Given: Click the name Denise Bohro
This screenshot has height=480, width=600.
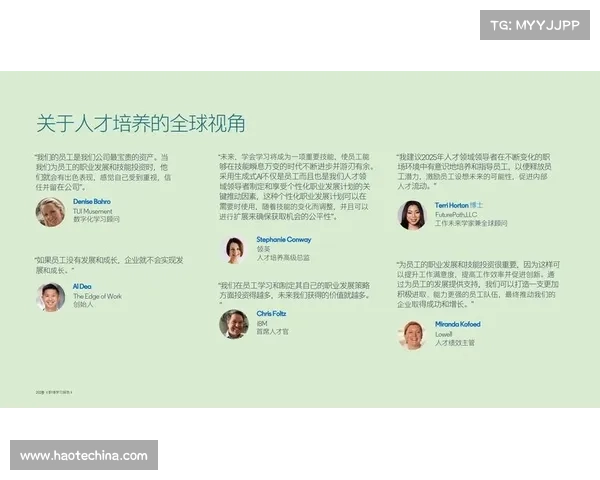Looking at the screenshot, I should point(94,202).
